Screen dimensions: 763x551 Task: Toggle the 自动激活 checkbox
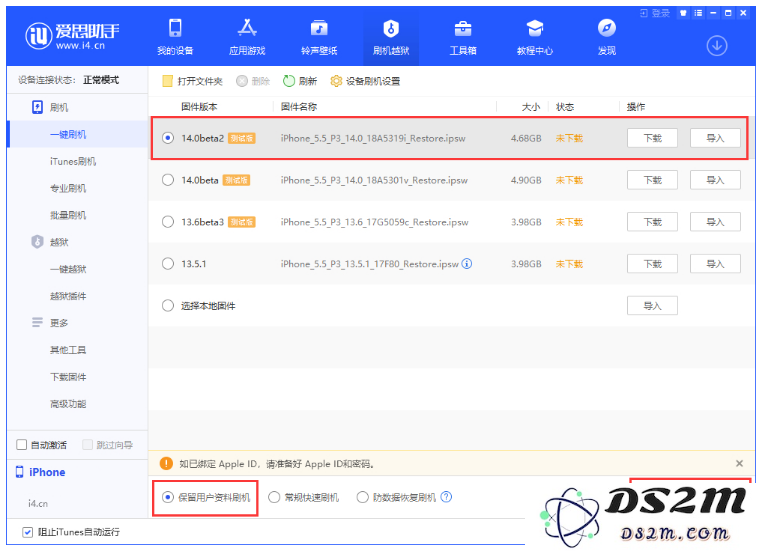21,444
